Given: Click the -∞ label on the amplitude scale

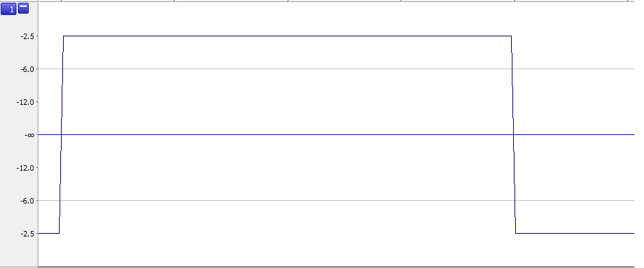Looking at the screenshot, I should pos(30,135).
